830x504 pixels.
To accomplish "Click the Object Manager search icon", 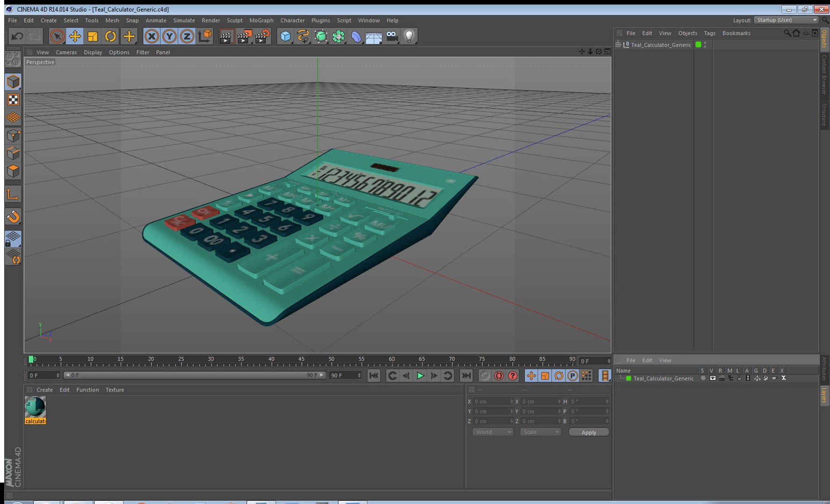I will tap(787, 33).
